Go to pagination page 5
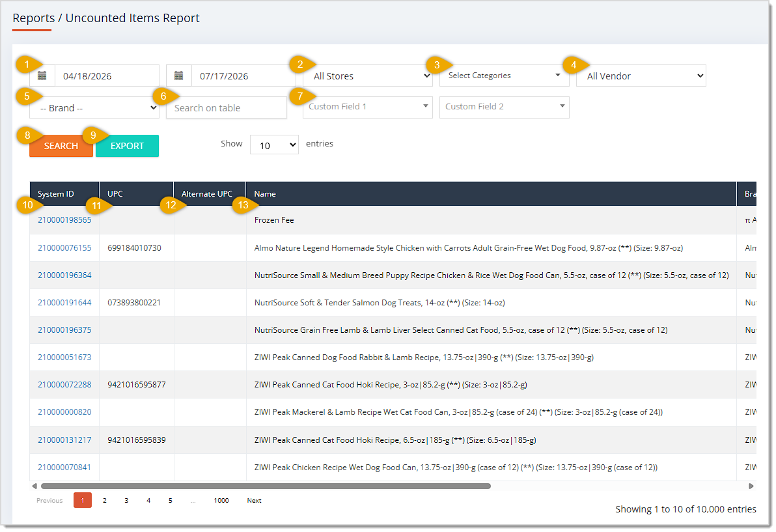This screenshot has height=532, width=776. pos(171,500)
